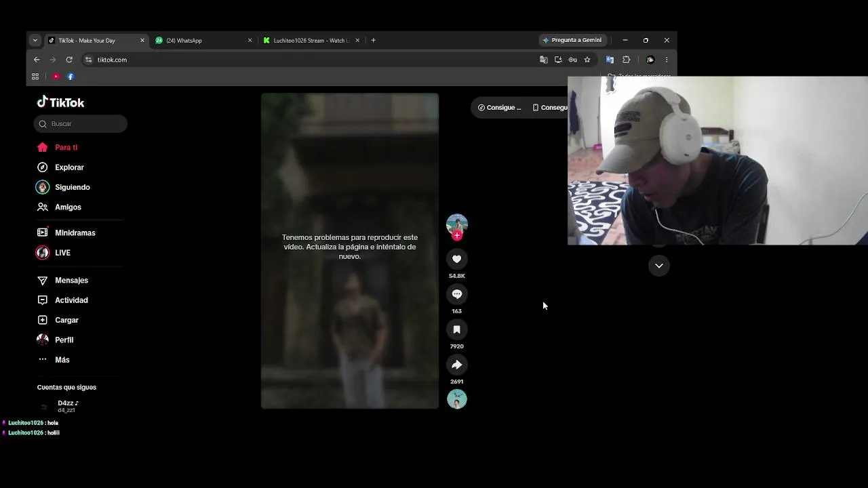This screenshot has height=488, width=868.
Task: Open the Facebook bookmark
Action: click(x=70, y=77)
